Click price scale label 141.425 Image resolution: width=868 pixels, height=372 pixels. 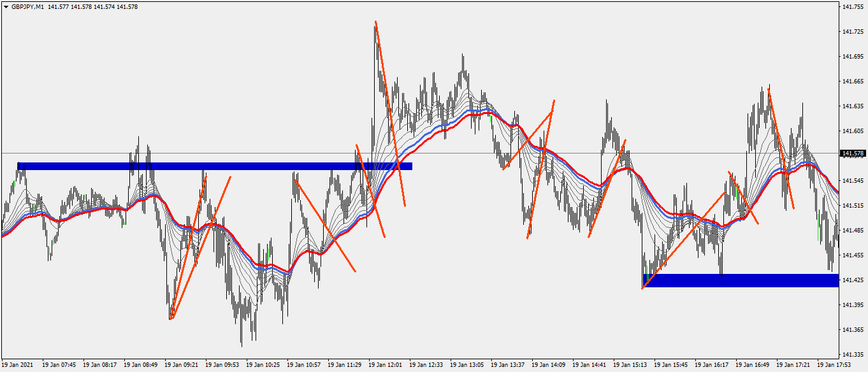tap(853, 280)
